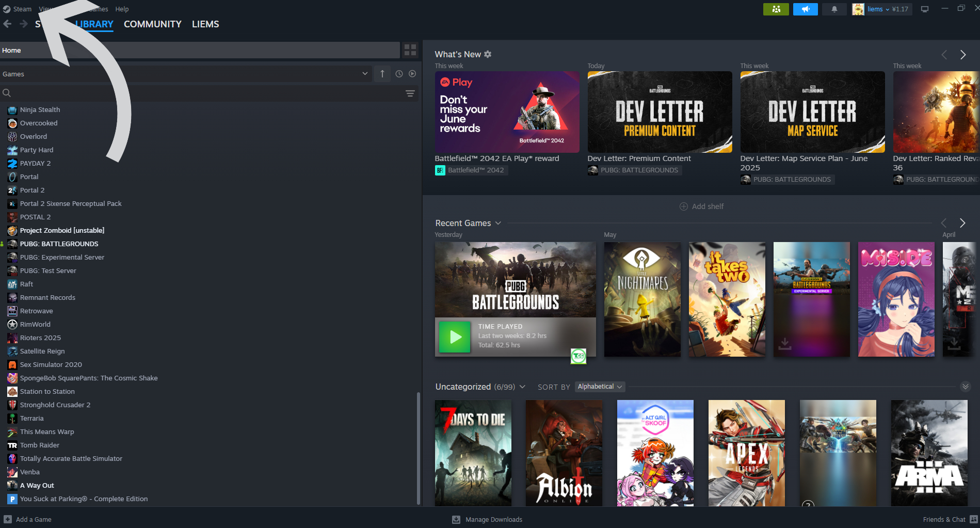Image resolution: width=980 pixels, height=528 pixels.
Task: Toggle the collections grid view
Action: pos(410,50)
